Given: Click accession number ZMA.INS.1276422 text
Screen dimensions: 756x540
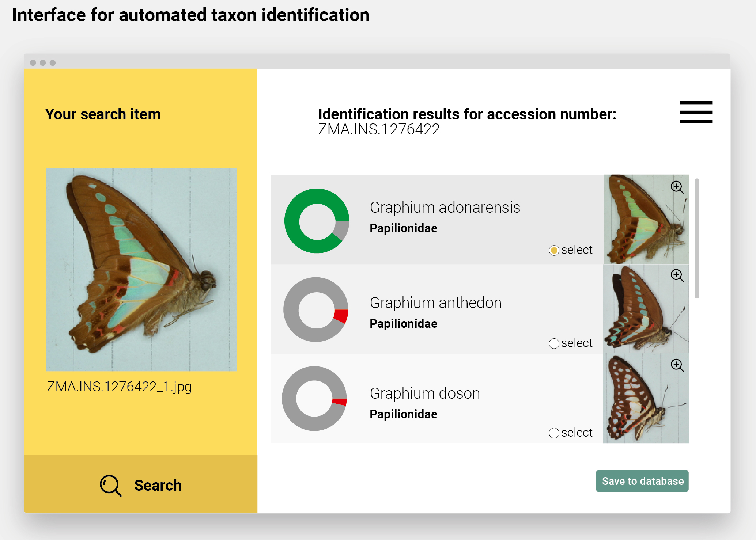Looking at the screenshot, I should [379, 129].
